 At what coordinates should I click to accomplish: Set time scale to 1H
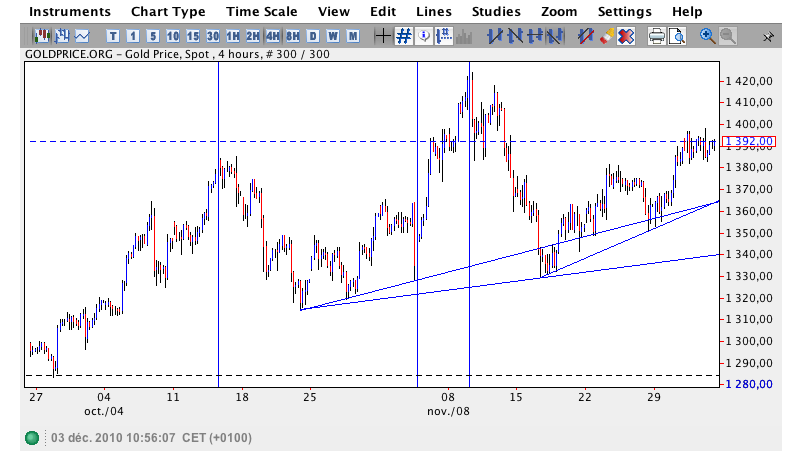tap(233, 36)
